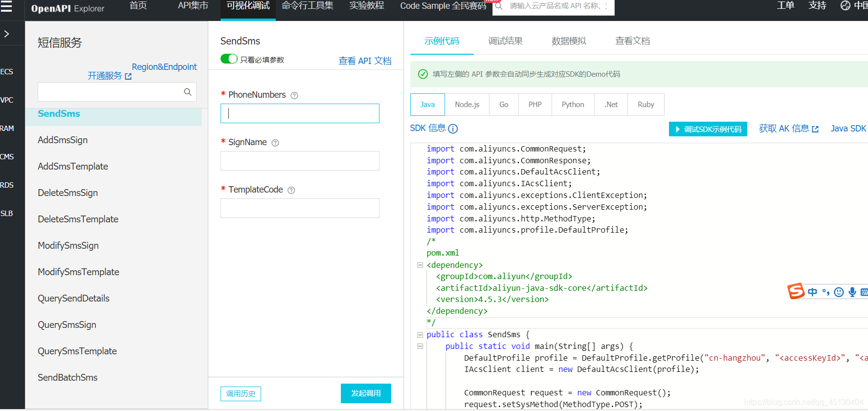Click Sogou microphone voice input icon
The width and height of the screenshot is (868, 411).
[x=852, y=292]
